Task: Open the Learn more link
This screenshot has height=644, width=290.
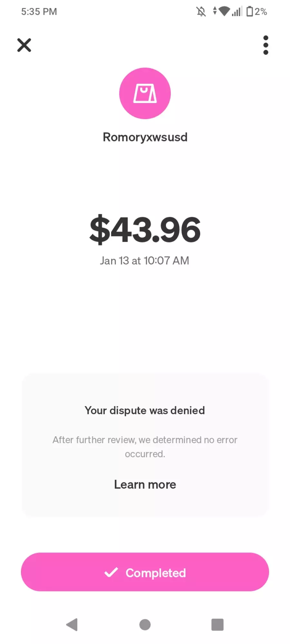Action: point(145,485)
